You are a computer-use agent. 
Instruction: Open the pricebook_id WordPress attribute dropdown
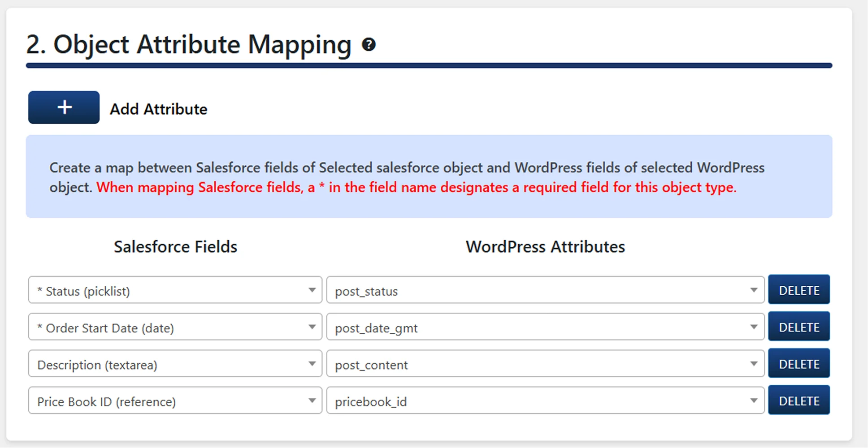(545, 401)
